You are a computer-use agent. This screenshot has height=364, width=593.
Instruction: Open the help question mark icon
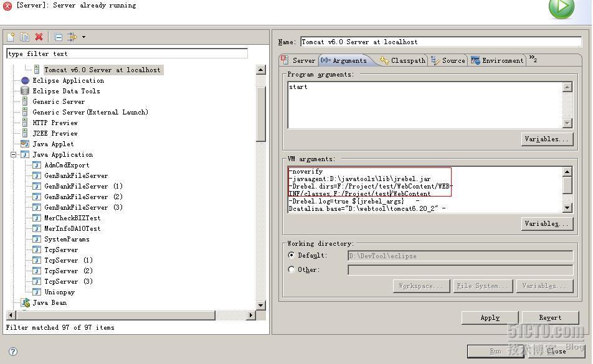13,352
